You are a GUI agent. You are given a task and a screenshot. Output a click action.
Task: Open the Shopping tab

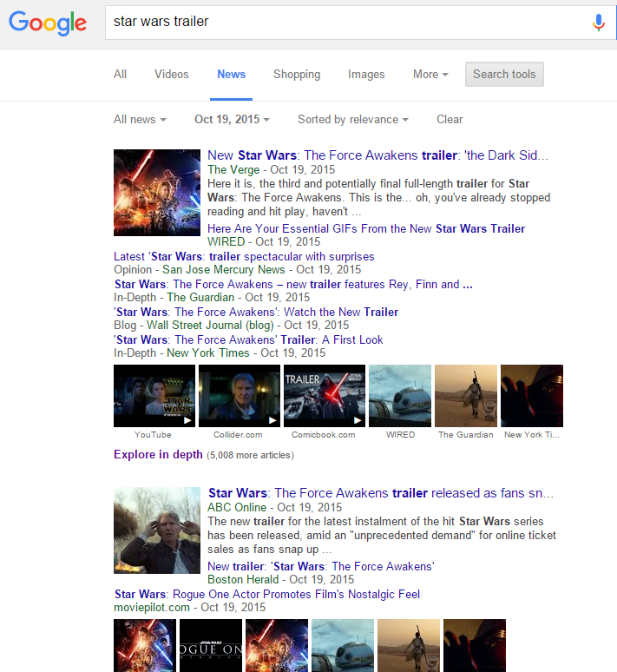[297, 74]
